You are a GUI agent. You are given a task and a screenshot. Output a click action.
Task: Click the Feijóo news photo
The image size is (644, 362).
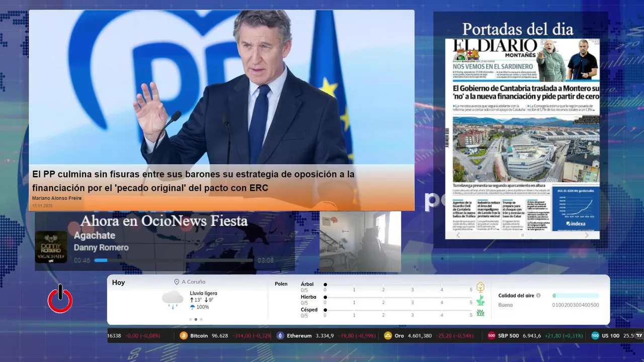pyautogui.click(x=221, y=88)
